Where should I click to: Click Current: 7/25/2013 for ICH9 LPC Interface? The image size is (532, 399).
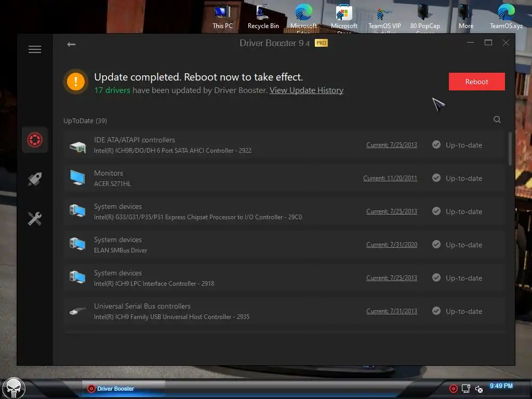(392, 278)
